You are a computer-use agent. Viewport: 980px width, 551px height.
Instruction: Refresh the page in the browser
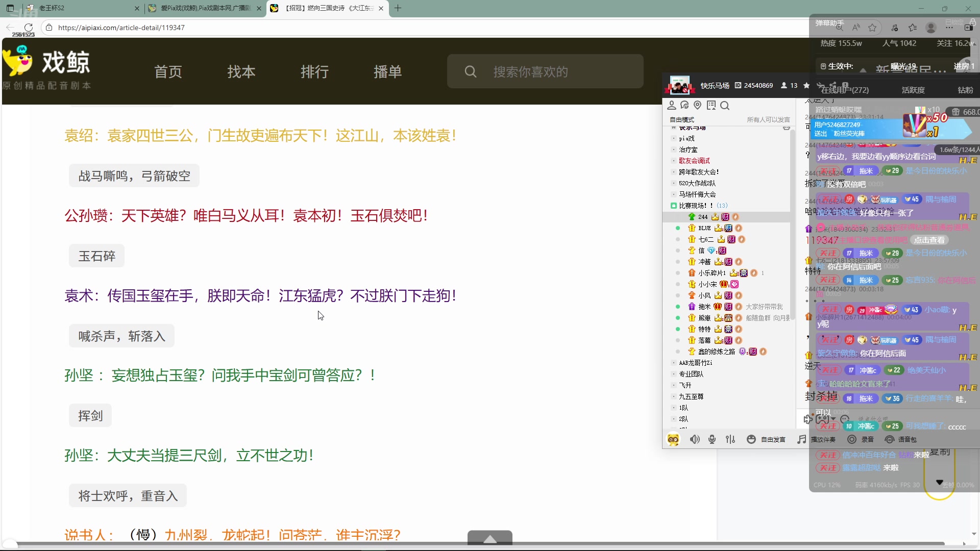29,28
